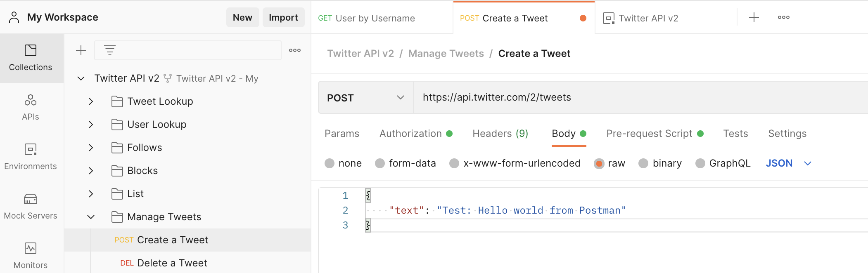Screen dimensions: 868x273
Task: Select the none body type
Action: pyautogui.click(x=330, y=163)
